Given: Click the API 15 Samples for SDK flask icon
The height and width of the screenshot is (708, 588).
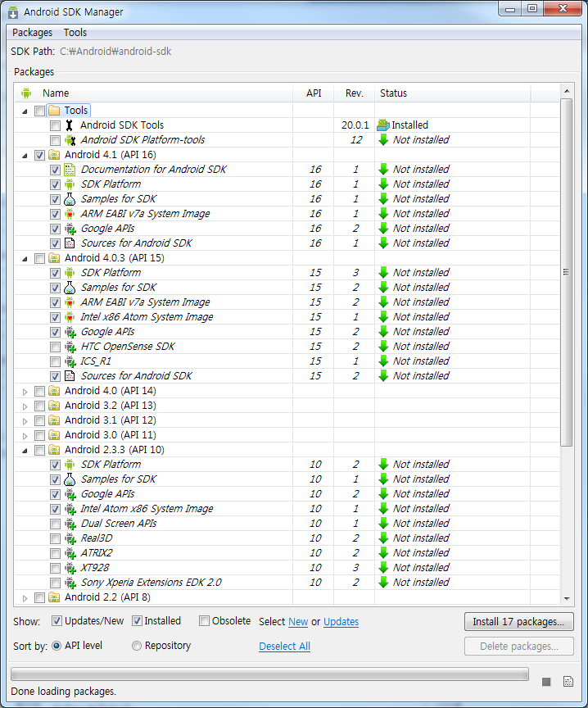Looking at the screenshot, I should pos(70,288).
